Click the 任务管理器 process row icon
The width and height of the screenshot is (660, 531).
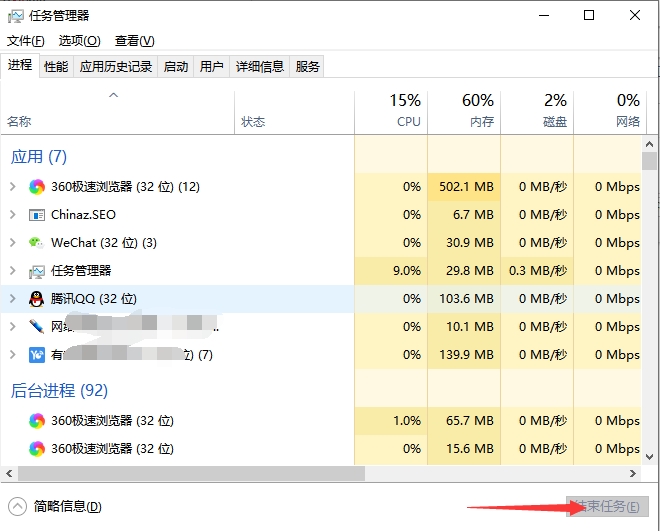click(37, 271)
